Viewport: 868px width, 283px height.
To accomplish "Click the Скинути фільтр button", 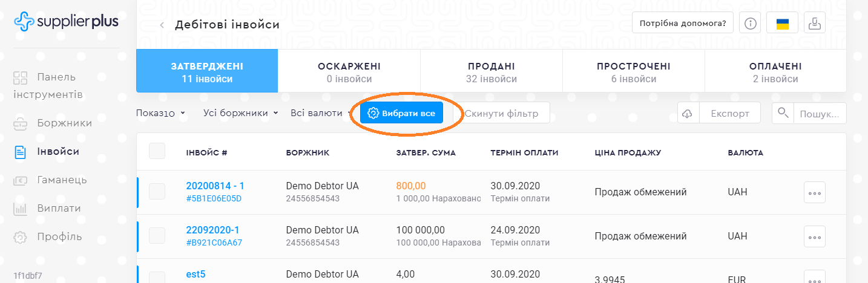I will click(x=501, y=113).
